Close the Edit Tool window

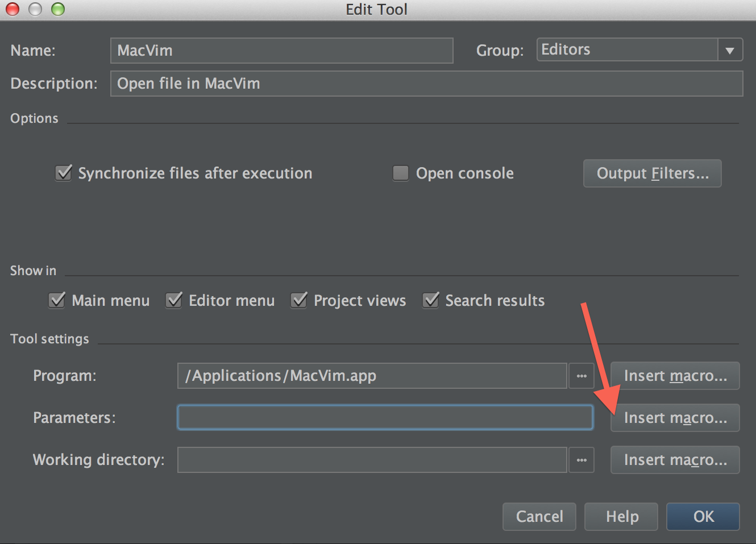13,9
